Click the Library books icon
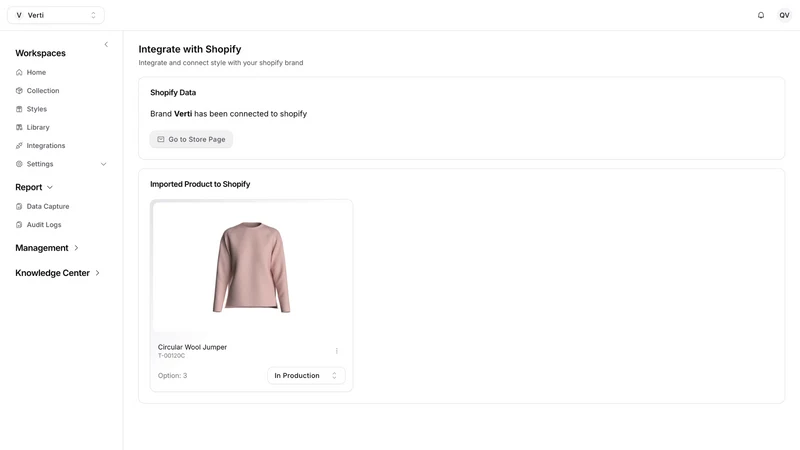The width and height of the screenshot is (800, 450). click(19, 128)
